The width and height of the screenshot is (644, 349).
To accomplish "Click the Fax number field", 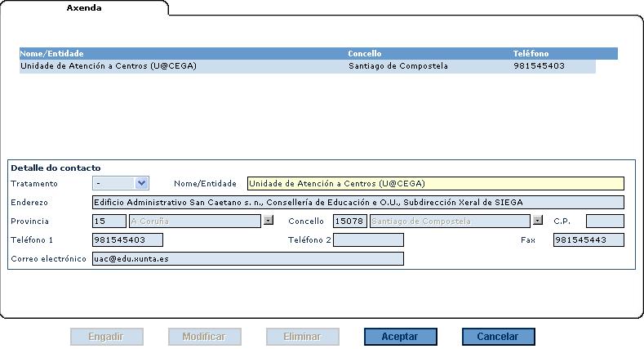I will [588, 239].
